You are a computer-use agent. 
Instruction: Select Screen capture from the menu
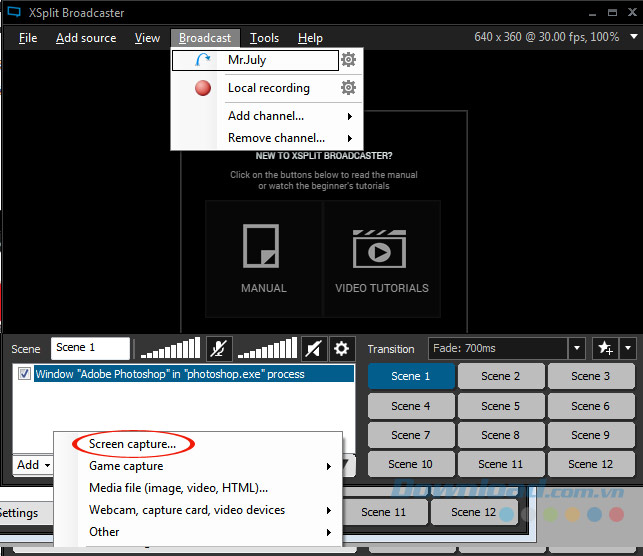pyautogui.click(x=132, y=444)
